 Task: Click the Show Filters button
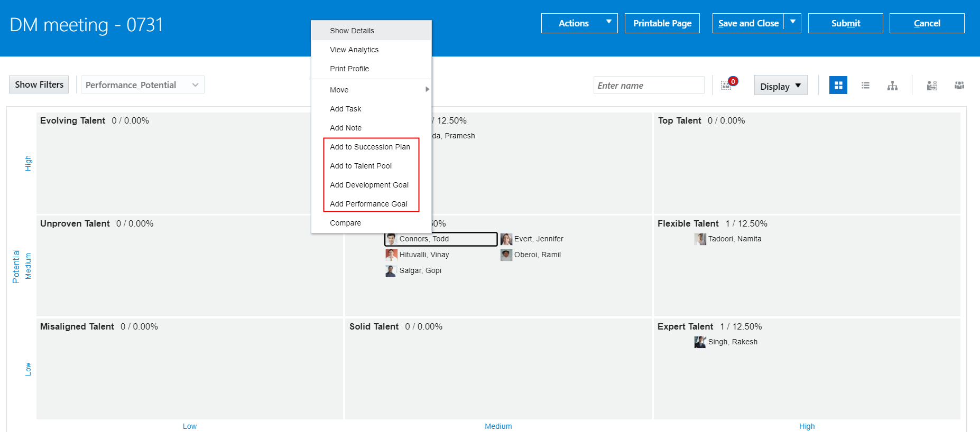[x=39, y=84]
